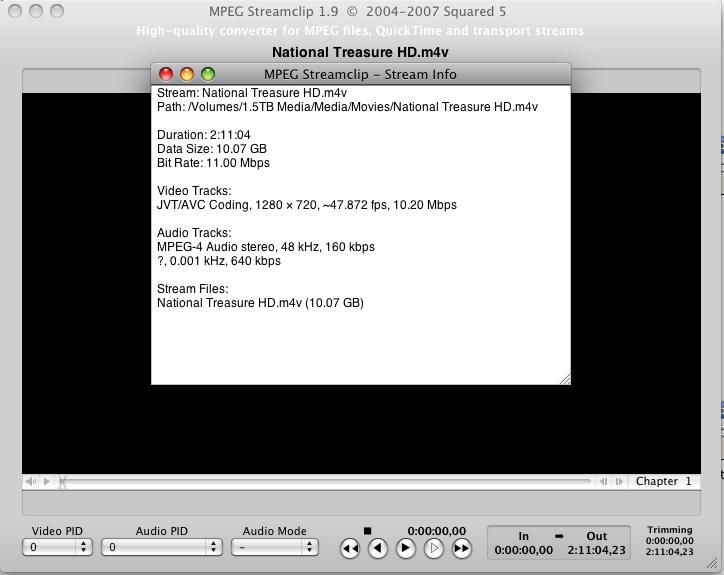Click the In timecode 0:00:00,00
The image size is (724, 575).
click(x=524, y=550)
